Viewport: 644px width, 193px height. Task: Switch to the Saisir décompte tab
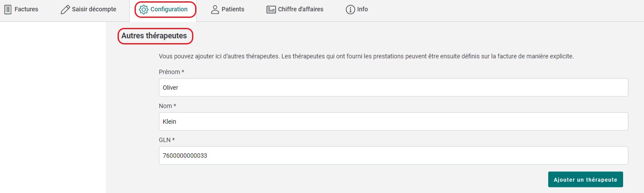pyautogui.click(x=88, y=9)
